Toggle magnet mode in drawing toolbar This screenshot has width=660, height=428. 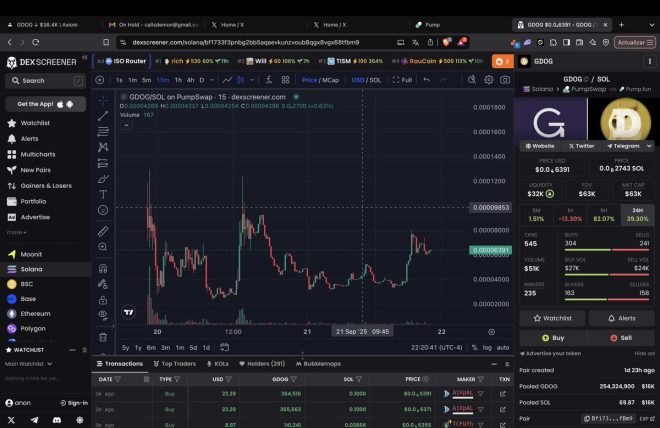[103, 268]
